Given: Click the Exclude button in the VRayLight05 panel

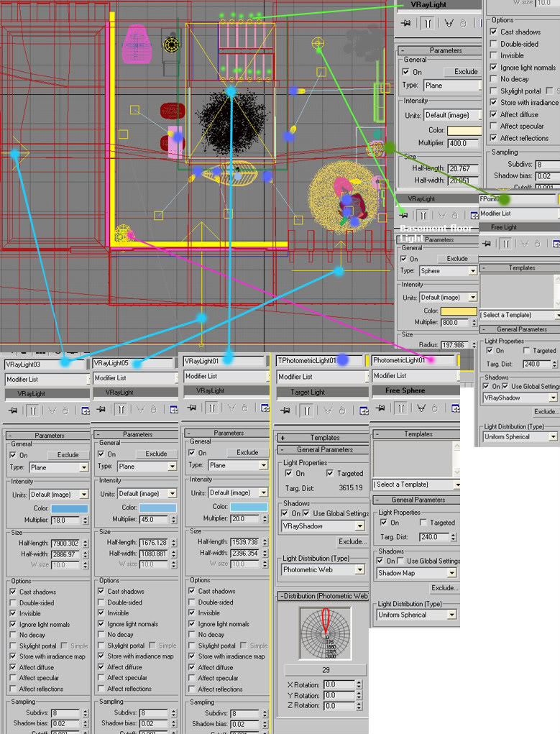Looking at the screenshot, I should (156, 454).
